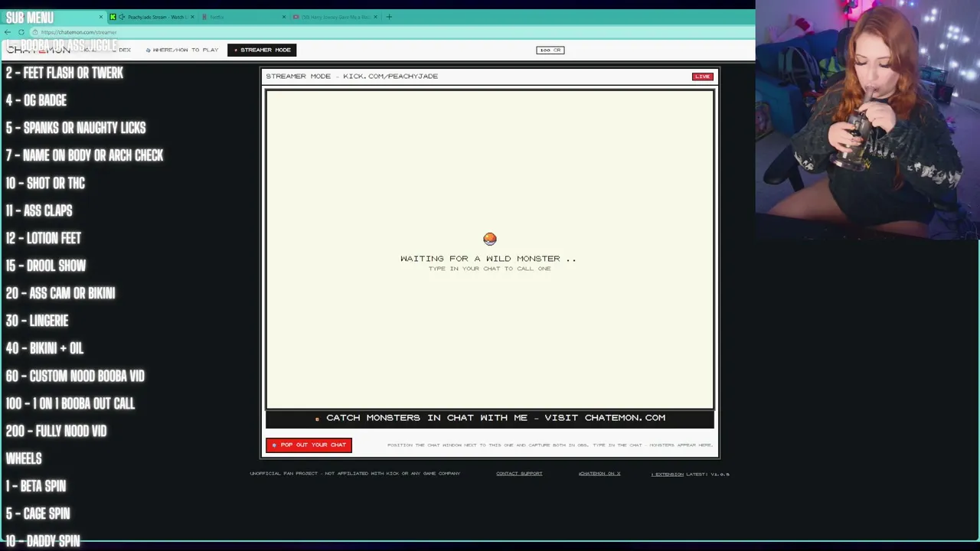Image resolution: width=980 pixels, height=551 pixels.
Task: Click the 'Unofficial fan project' disclaimer text
Action: click(x=354, y=474)
